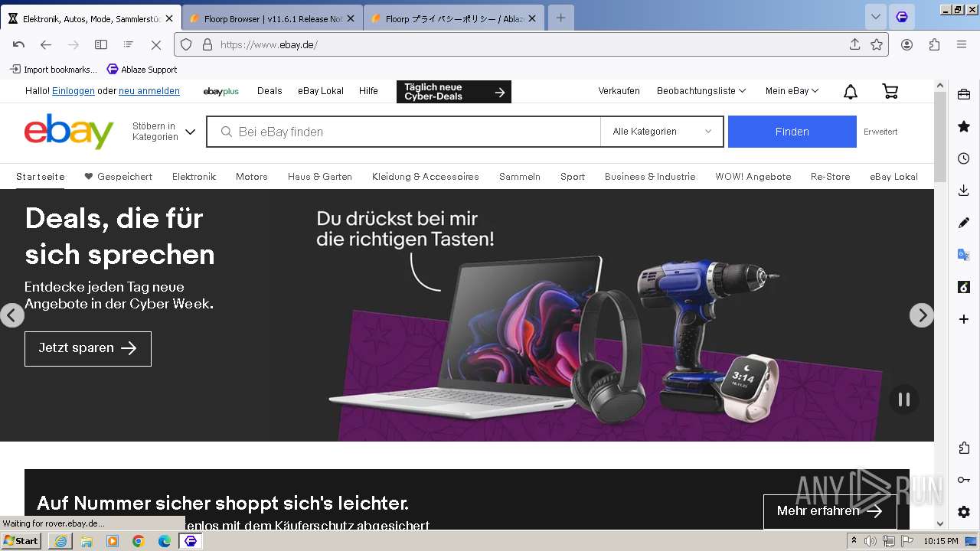The image size is (980, 551).
Task: Show next carousel slide
Action: [x=922, y=315]
